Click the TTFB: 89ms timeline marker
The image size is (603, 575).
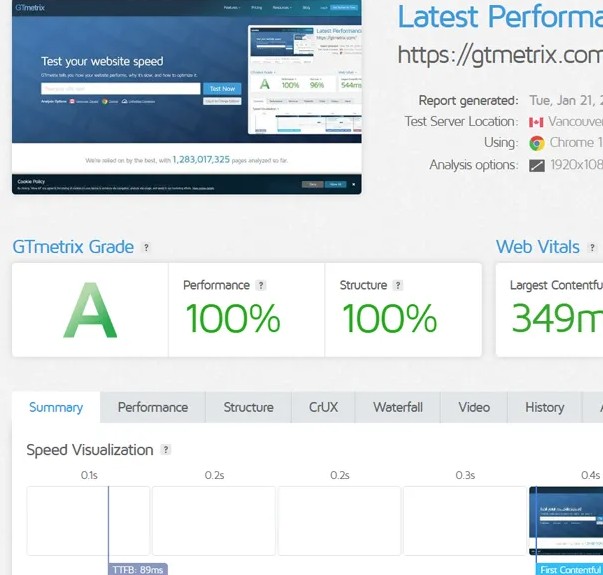[x=138, y=569]
